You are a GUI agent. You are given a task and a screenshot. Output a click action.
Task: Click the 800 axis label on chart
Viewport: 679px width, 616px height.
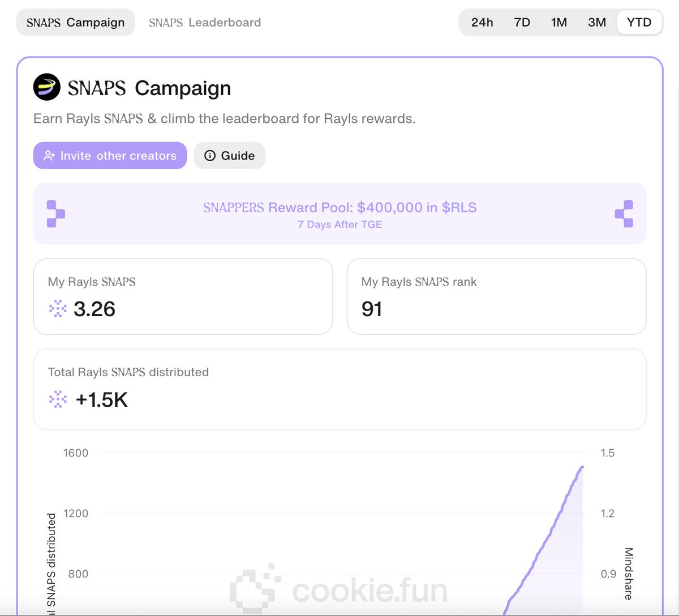coord(79,574)
